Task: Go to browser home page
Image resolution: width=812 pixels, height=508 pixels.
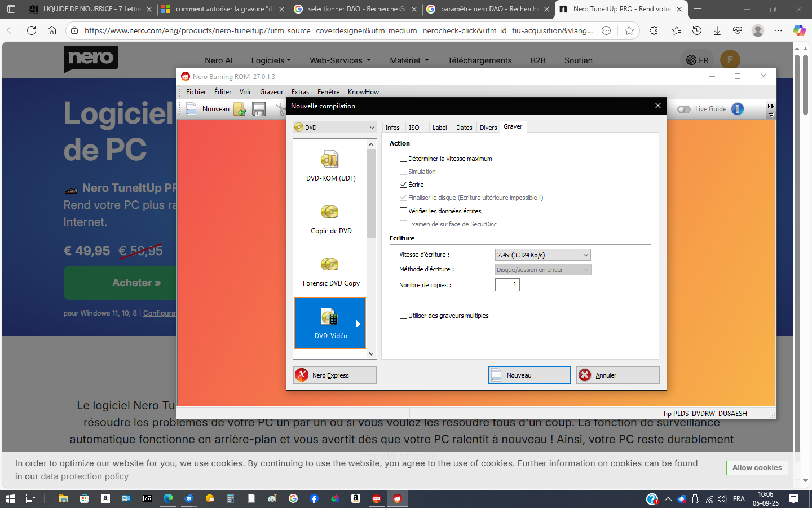Action: [52, 30]
